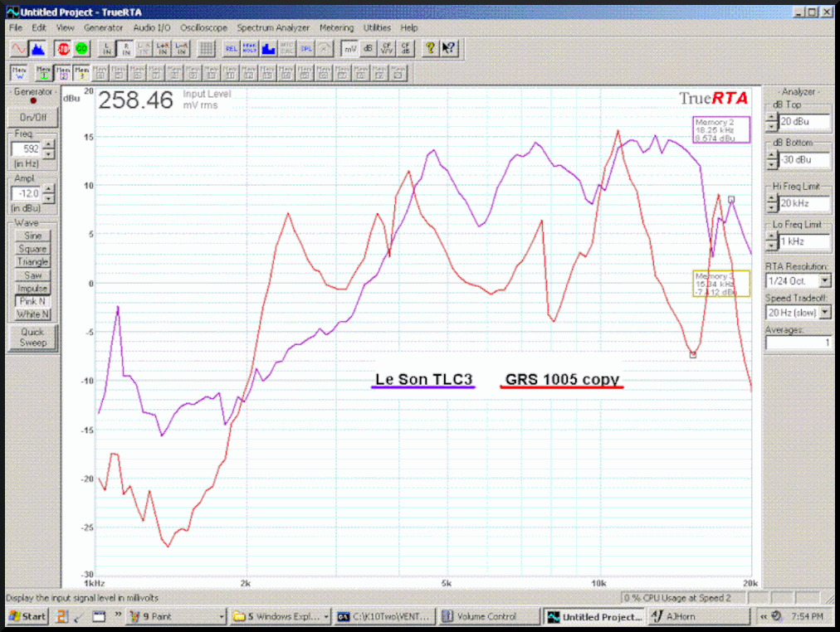Open help with the yellow question mark icon
The image size is (840, 632).
(430, 49)
